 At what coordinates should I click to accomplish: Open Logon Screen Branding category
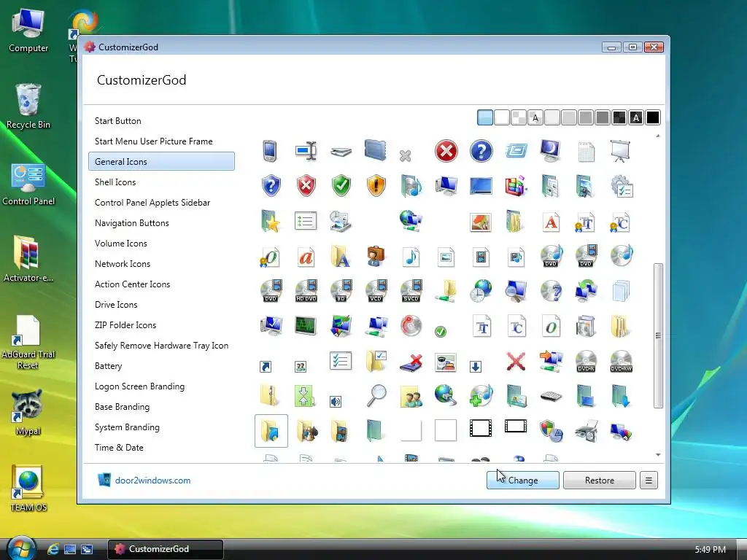[139, 386]
